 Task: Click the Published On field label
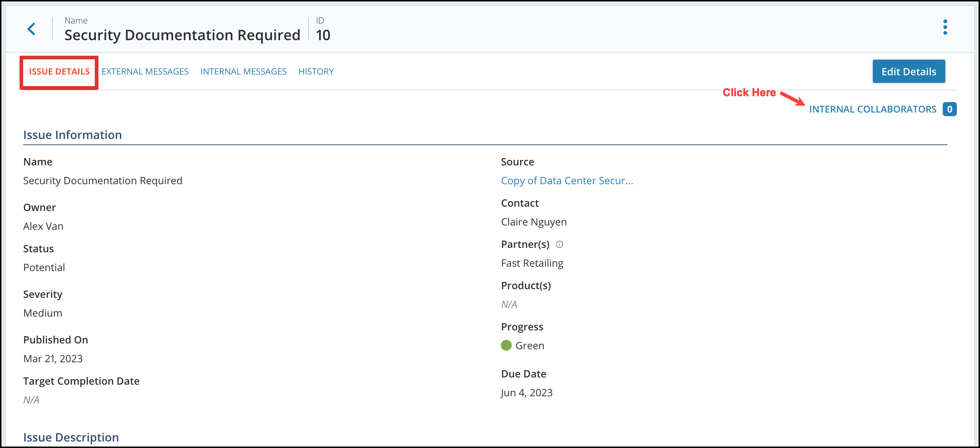(55, 340)
